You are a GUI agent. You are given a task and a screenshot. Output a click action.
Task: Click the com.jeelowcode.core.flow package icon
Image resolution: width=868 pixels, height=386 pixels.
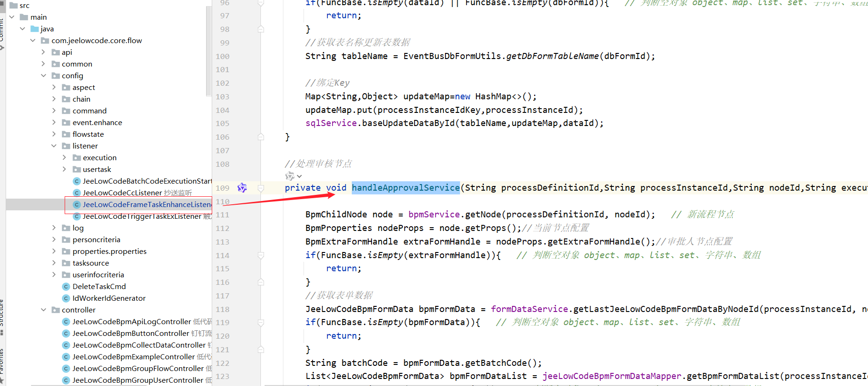coord(45,41)
